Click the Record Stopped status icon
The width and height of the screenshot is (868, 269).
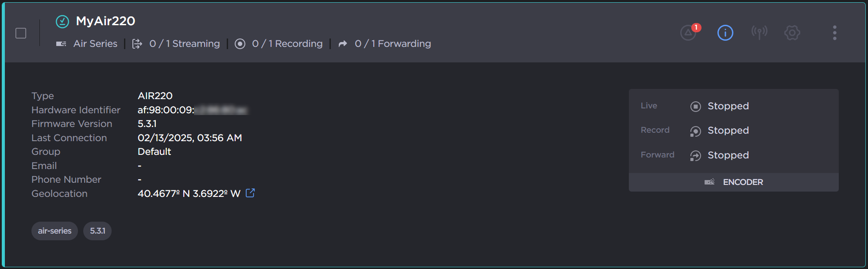[x=696, y=131]
